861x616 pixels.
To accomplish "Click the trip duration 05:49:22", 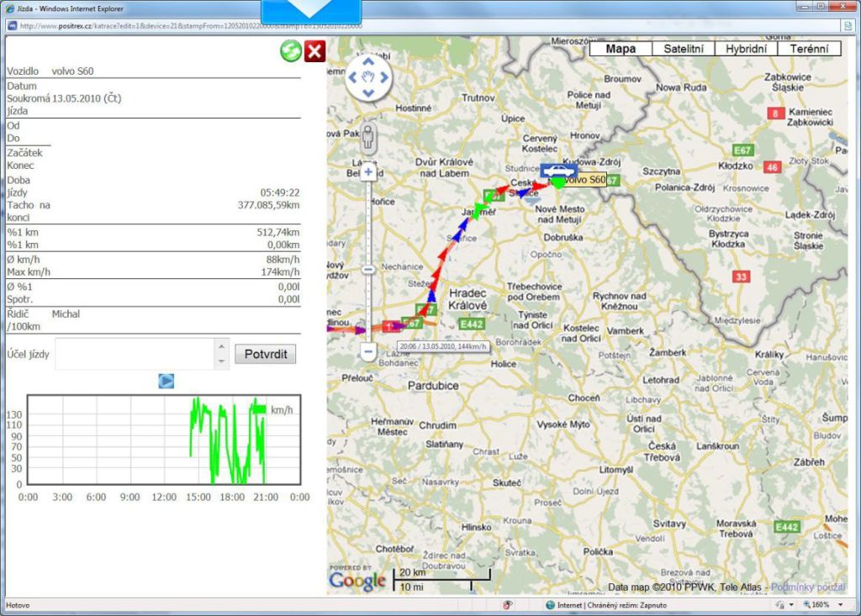I will pyautogui.click(x=279, y=192).
